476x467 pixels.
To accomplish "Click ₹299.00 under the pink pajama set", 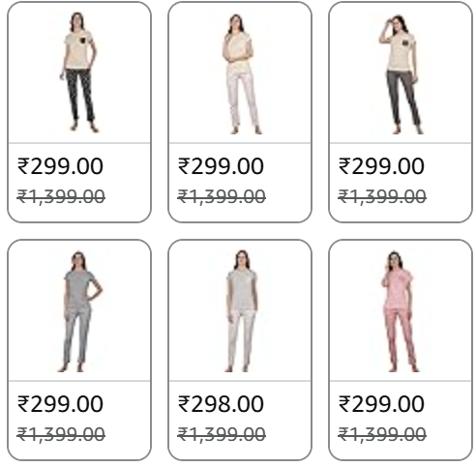I will tap(381, 404).
